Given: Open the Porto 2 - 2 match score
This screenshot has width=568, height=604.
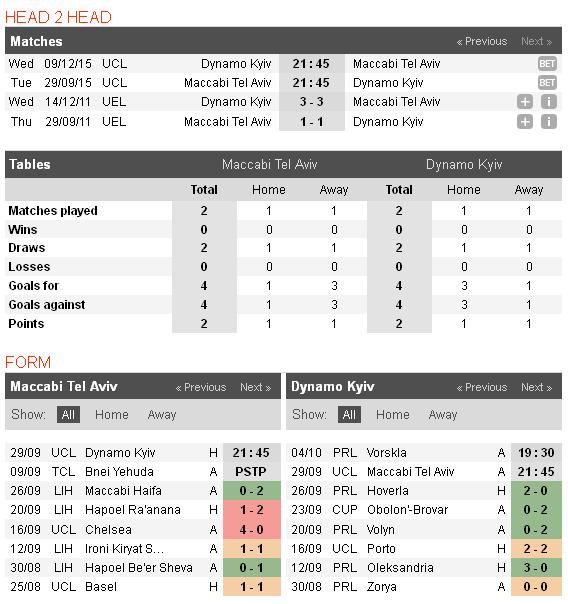Looking at the screenshot, I should [x=536, y=549].
